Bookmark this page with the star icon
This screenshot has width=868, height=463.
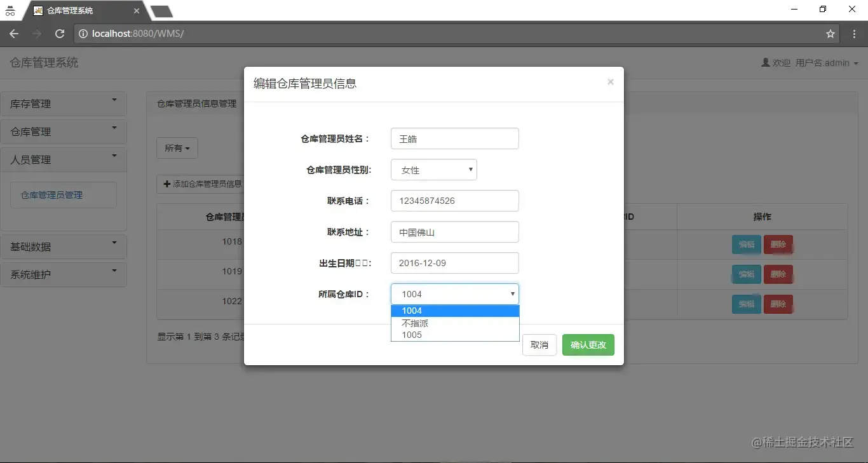coord(831,34)
